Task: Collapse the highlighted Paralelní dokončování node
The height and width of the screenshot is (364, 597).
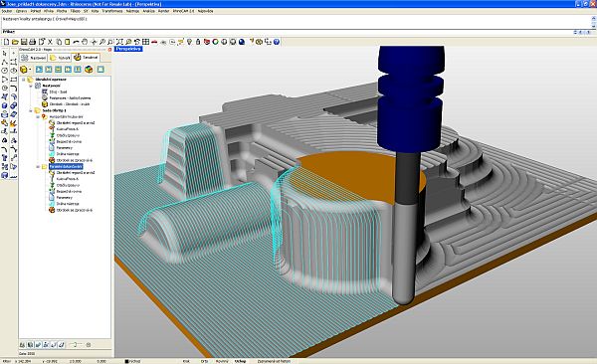Action: pos(38,167)
